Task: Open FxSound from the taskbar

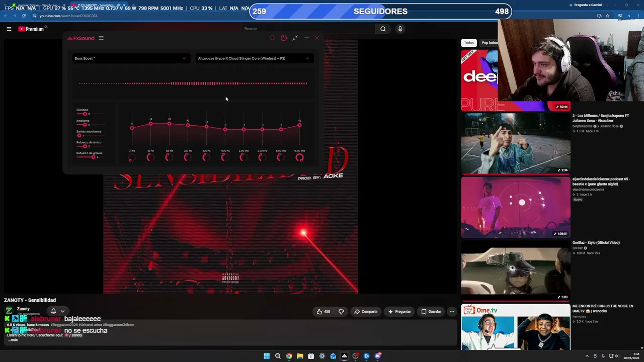Action: [344, 356]
